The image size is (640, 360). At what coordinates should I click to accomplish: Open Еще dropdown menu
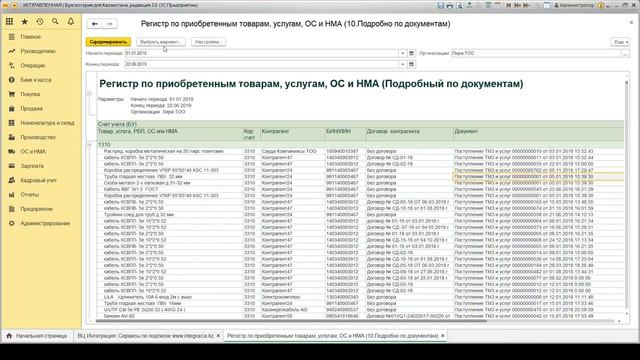tap(620, 42)
